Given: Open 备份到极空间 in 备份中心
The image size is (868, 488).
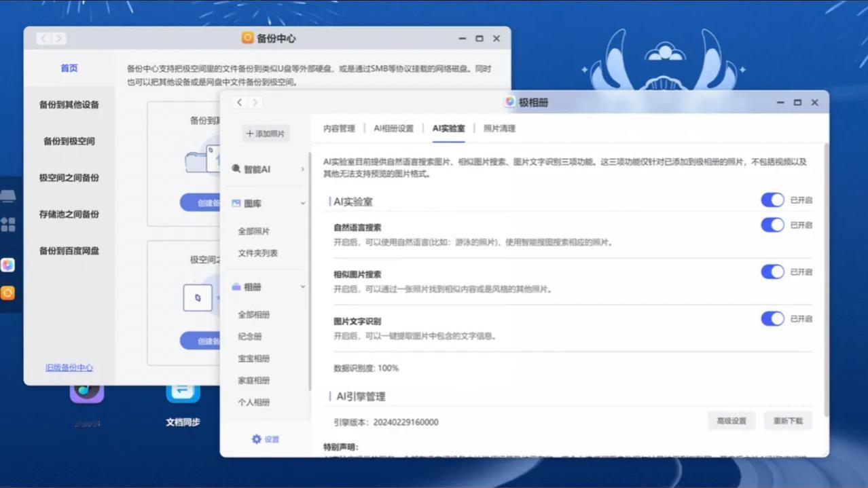Looking at the screenshot, I should [69, 141].
